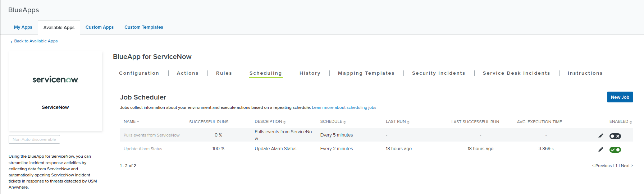Sort jobs by Description column
This screenshot has width=644, height=194.
270,122
